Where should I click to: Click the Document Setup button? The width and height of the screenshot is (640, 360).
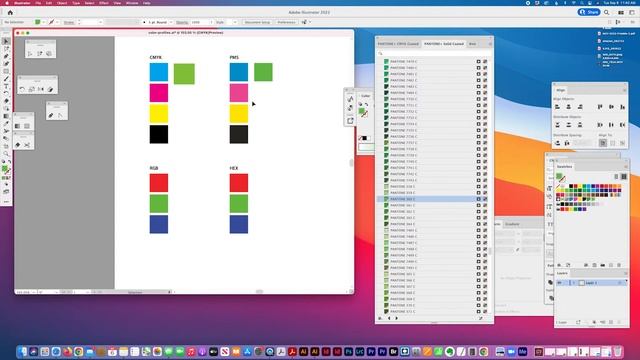click(x=257, y=22)
